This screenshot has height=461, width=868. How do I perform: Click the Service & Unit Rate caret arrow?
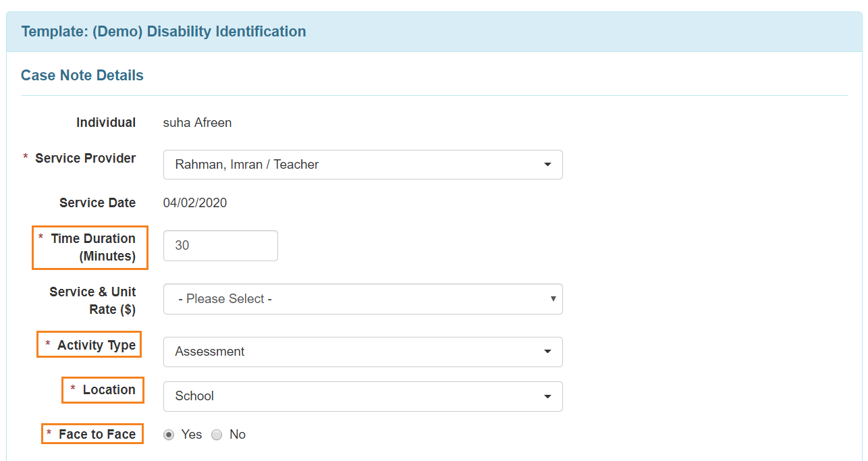tap(553, 298)
